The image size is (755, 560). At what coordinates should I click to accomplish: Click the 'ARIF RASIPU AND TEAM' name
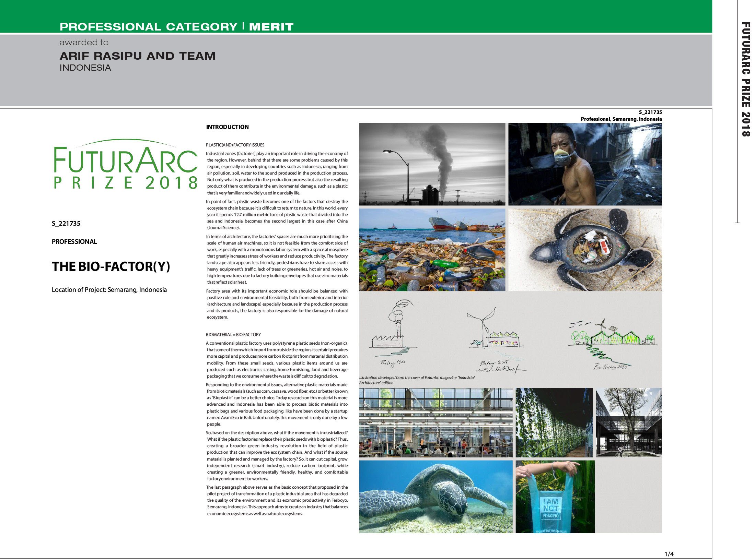click(138, 56)
